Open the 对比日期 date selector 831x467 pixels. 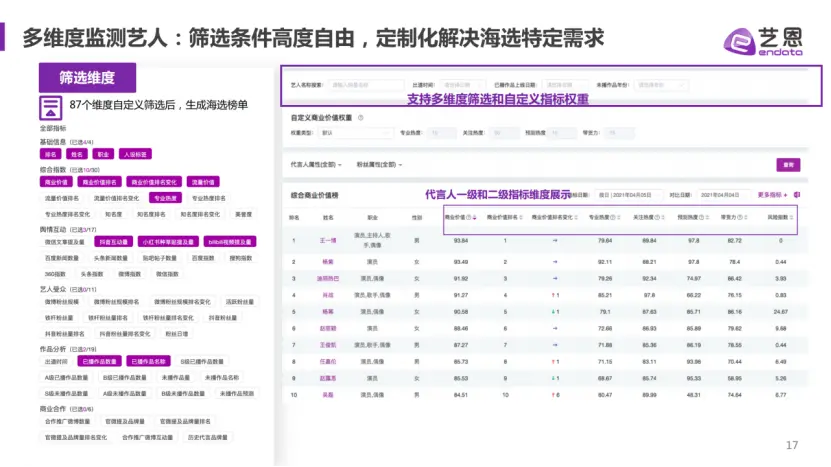(x=723, y=195)
